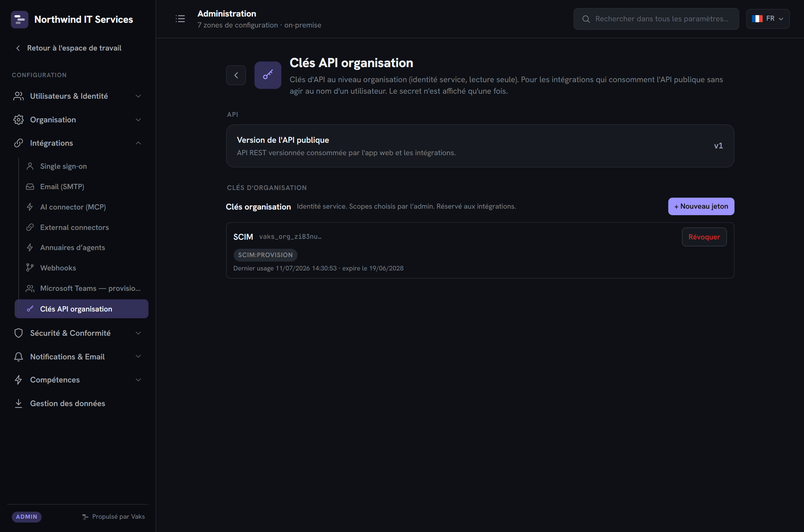Expand the Organisation section chevron
Image resolution: width=804 pixels, height=532 pixels.
coord(138,120)
